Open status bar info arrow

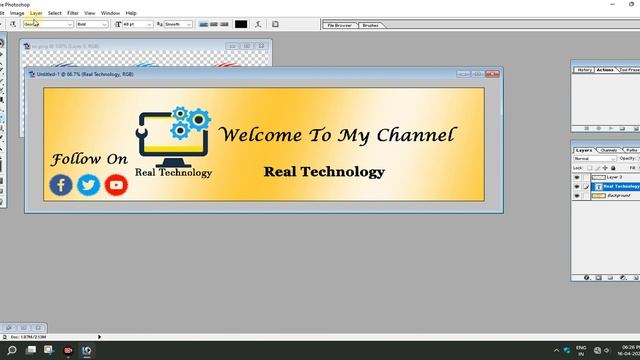99,337
